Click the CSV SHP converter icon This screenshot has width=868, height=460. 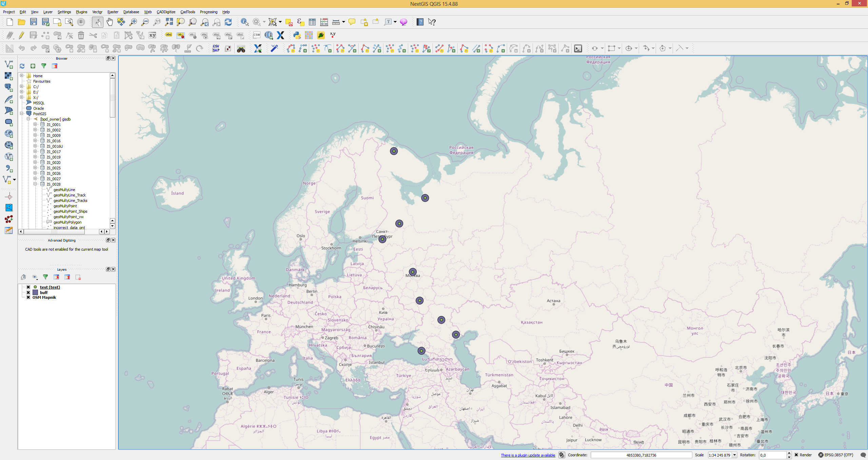click(x=216, y=48)
